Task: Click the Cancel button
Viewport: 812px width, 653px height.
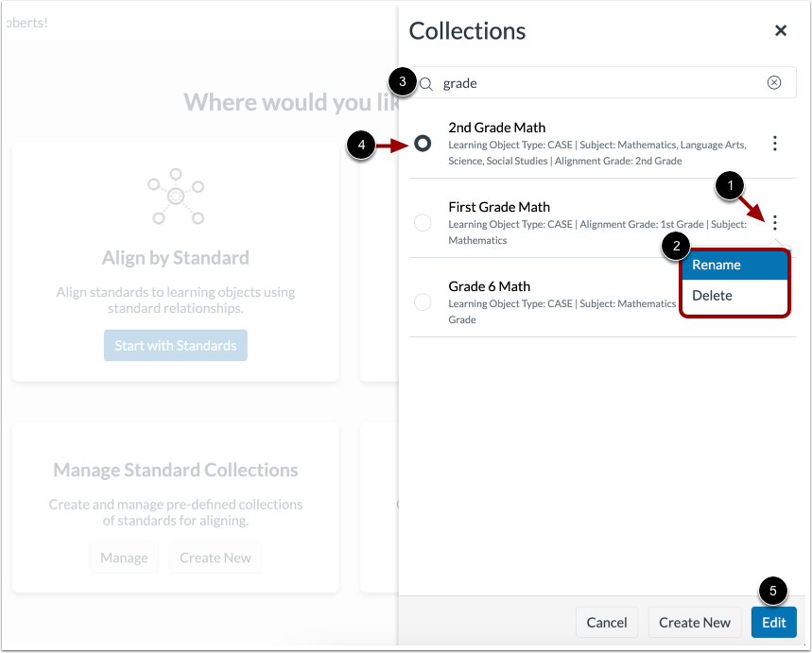Action: [x=607, y=622]
